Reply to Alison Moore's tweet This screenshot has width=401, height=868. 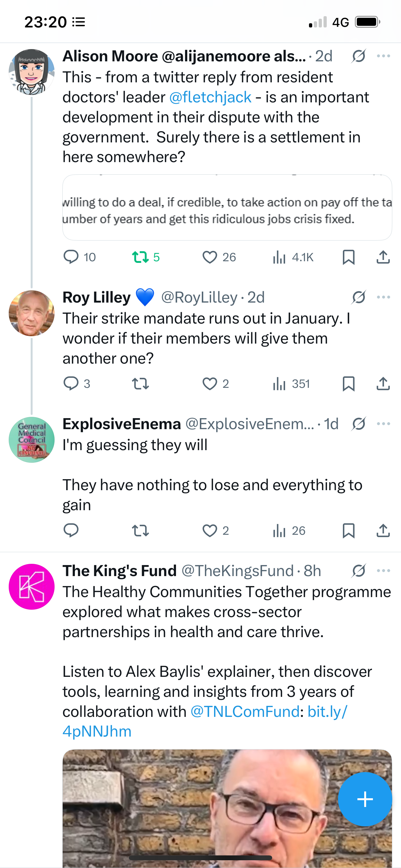coord(71,257)
